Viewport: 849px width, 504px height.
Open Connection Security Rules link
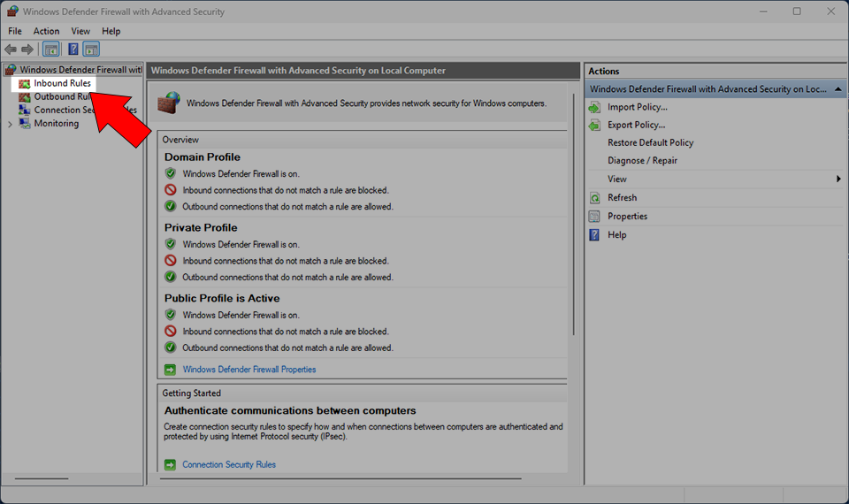tap(228, 464)
